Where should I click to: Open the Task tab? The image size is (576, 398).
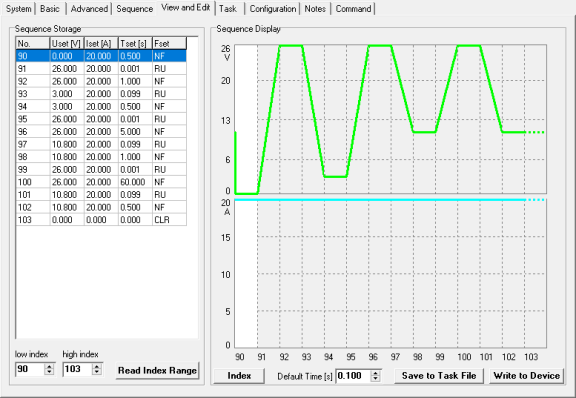pyautogui.click(x=228, y=9)
